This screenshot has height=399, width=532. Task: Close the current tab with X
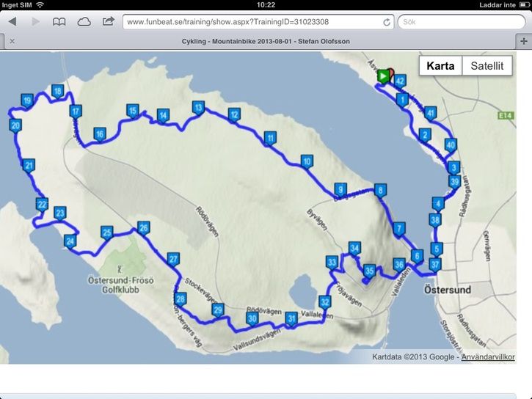[12, 41]
